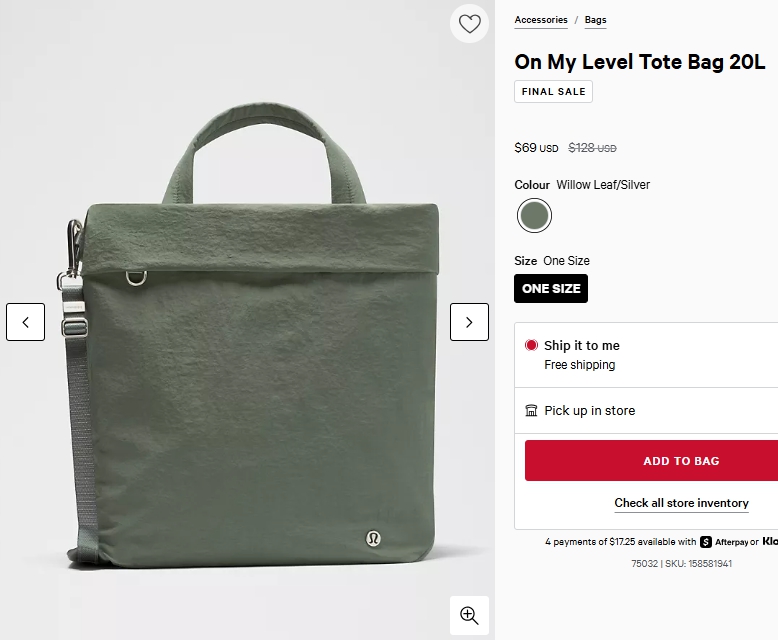The height and width of the screenshot is (640, 778).
Task: Click the store pickup icon
Action: click(532, 411)
